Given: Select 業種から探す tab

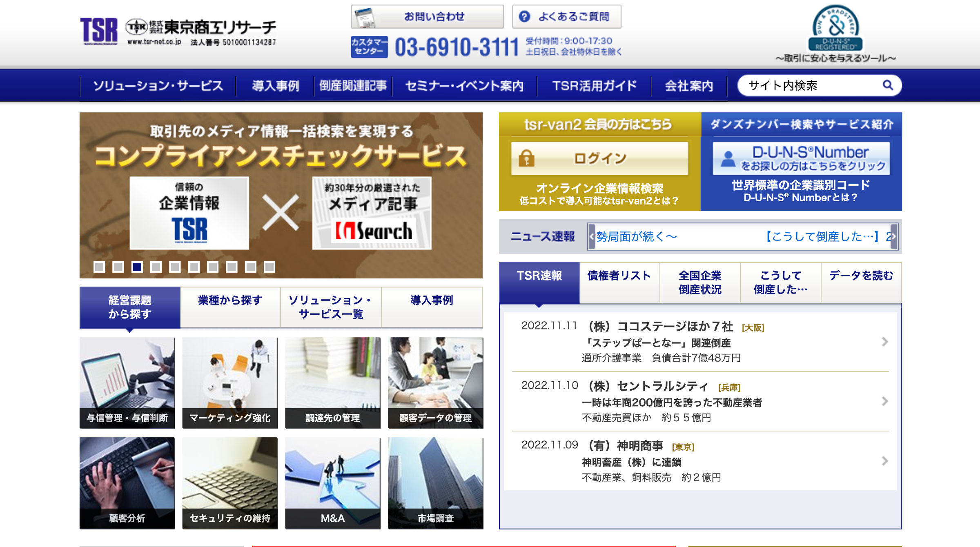Looking at the screenshot, I should 230,307.
